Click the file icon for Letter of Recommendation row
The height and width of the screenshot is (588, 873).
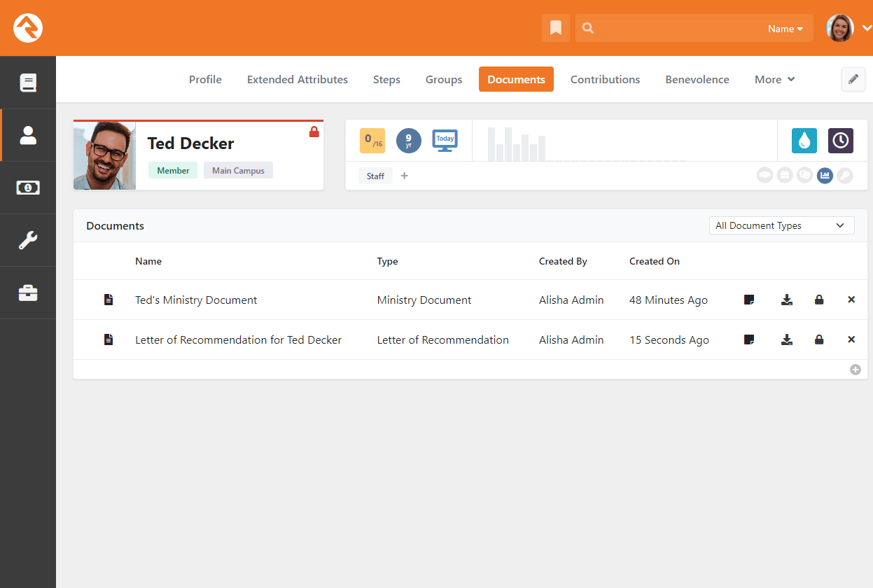tap(109, 339)
